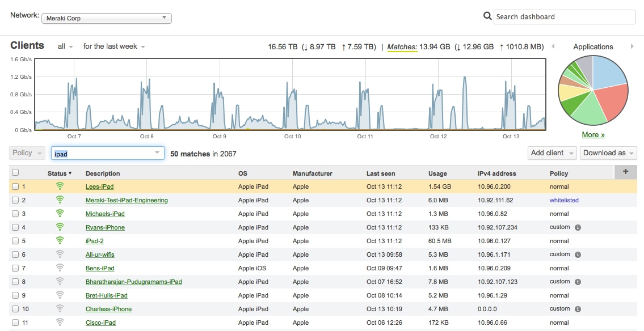The image size is (644, 331).
Task: Sort the table by Status column
Action: 60,173
